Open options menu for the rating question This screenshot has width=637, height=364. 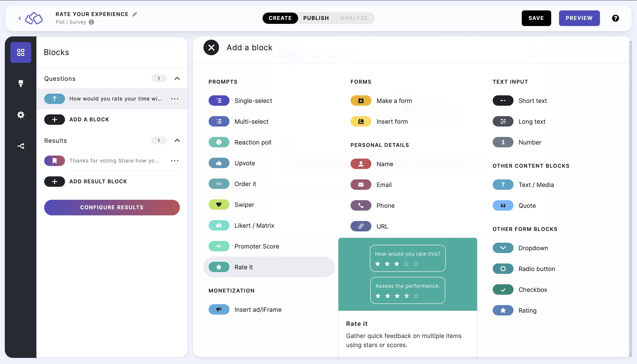(175, 99)
